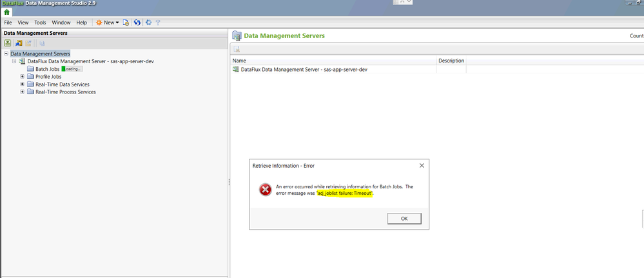Click the Data Management Servers header icon in the right pane
Viewport: 644px width, 278px height.
pos(237,35)
